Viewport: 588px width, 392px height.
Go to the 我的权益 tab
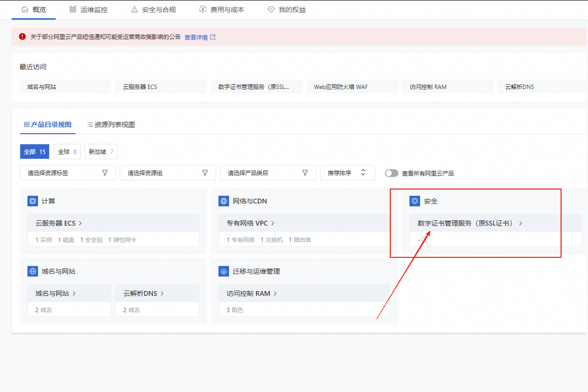[x=287, y=10]
